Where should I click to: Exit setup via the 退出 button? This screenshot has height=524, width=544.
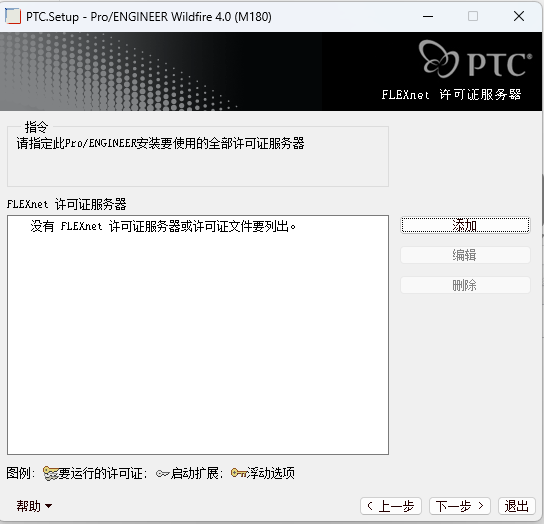(517, 506)
